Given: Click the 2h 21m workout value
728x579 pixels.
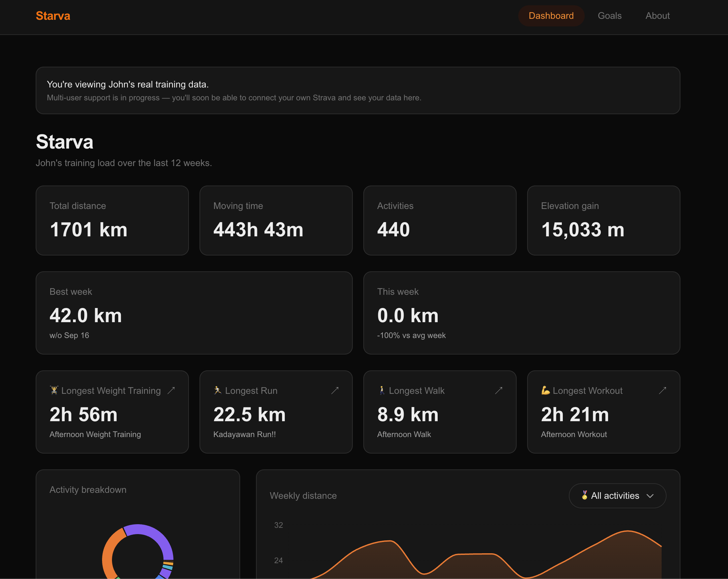Looking at the screenshot, I should coord(575,414).
